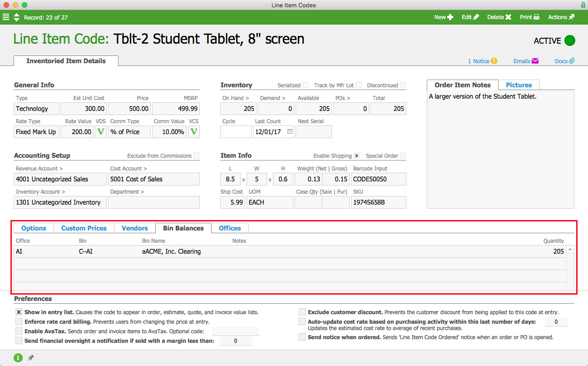The image size is (588, 366).
Task: Click the Ship Cost field showing 5.99
Action: click(232, 202)
